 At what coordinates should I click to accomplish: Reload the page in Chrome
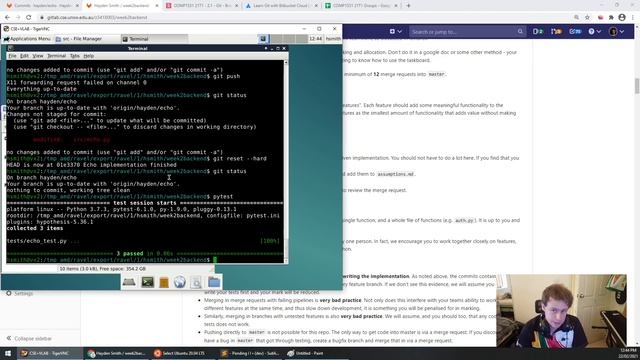click(29, 18)
